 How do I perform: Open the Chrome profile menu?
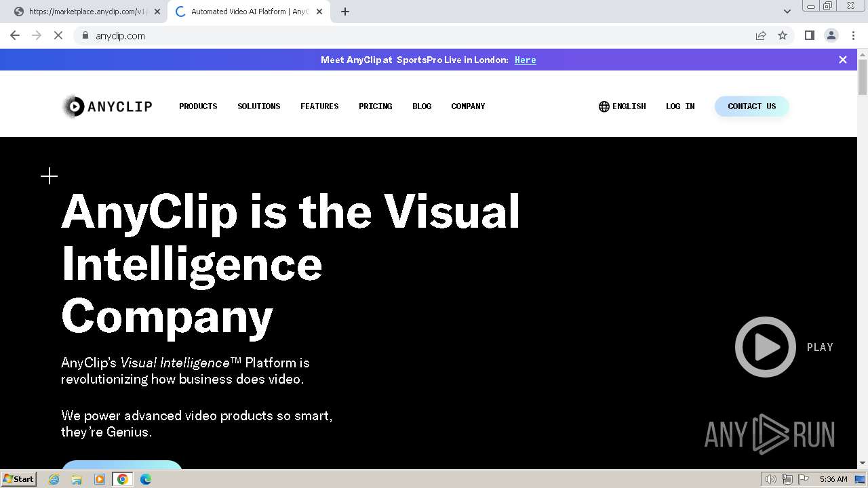(x=831, y=35)
